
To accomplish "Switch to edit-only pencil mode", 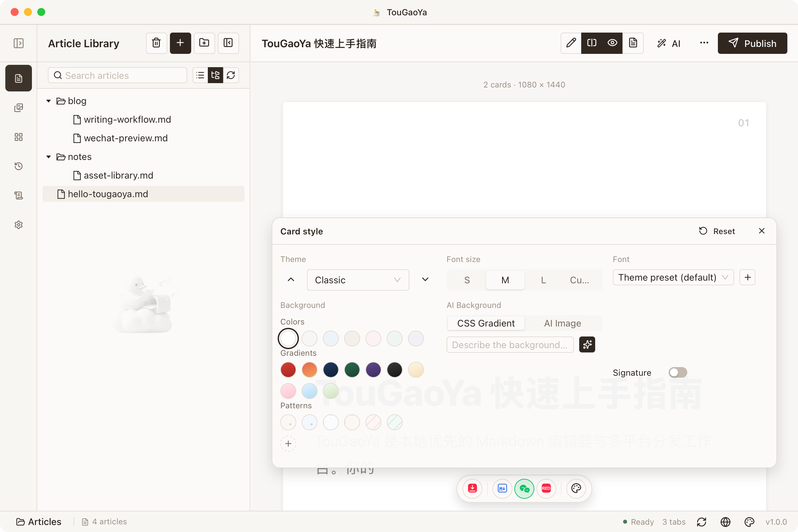I will point(571,43).
